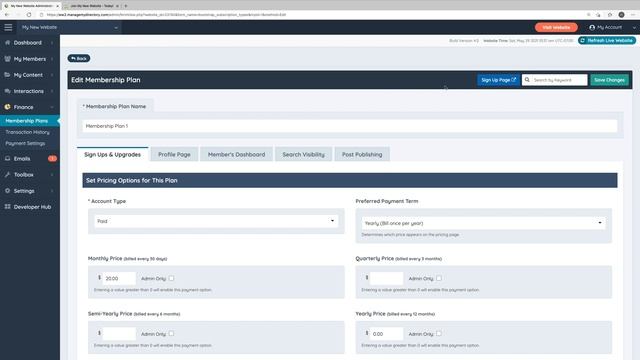Expand the My Account dropdown arrow
This screenshot has width=640, height=360.
pyautogui.click(x=634, y=27)
